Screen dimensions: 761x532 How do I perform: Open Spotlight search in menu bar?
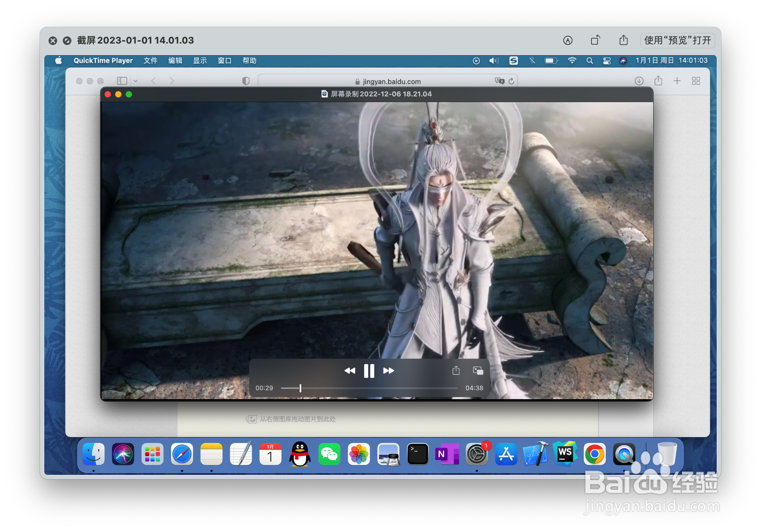coord(590,61)
